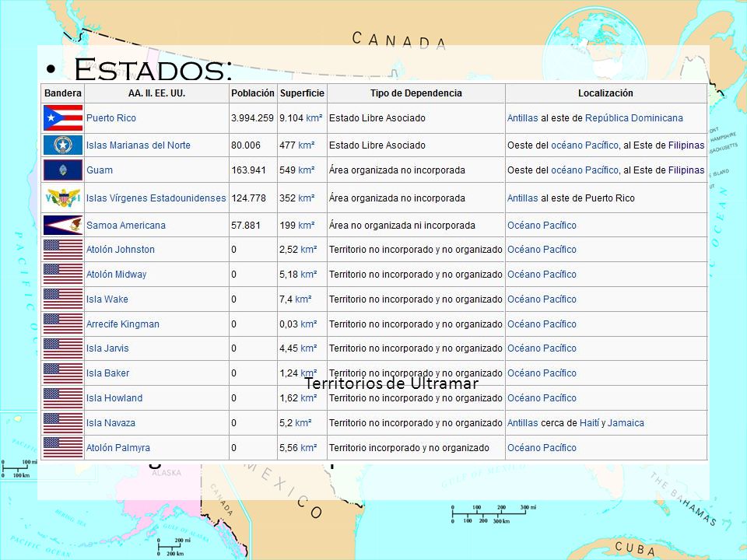The image size is (747, 560).
Task: Follow the Isla Navaza link
Action: point(110,423)
